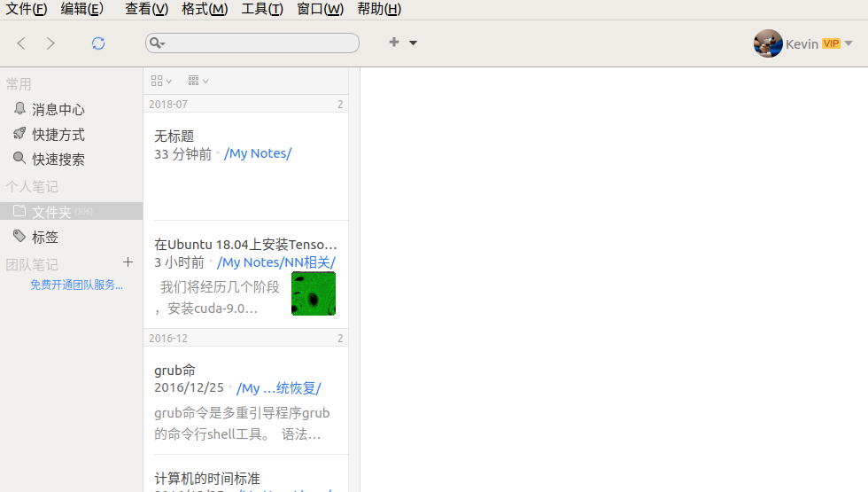Open the 帮助(H) menu
This screenshot has height=492, width=868.
(379, 9)
